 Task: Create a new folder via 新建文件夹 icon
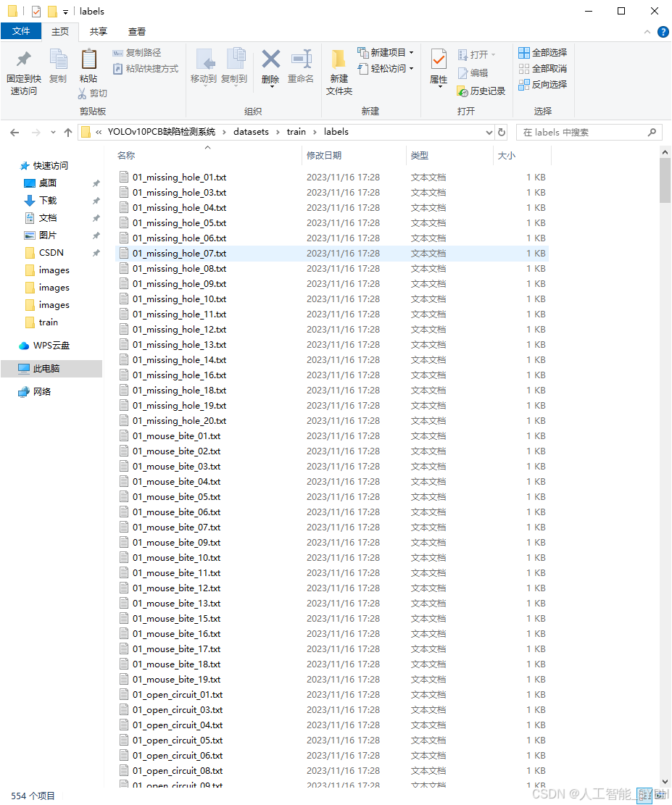point(338,69)
